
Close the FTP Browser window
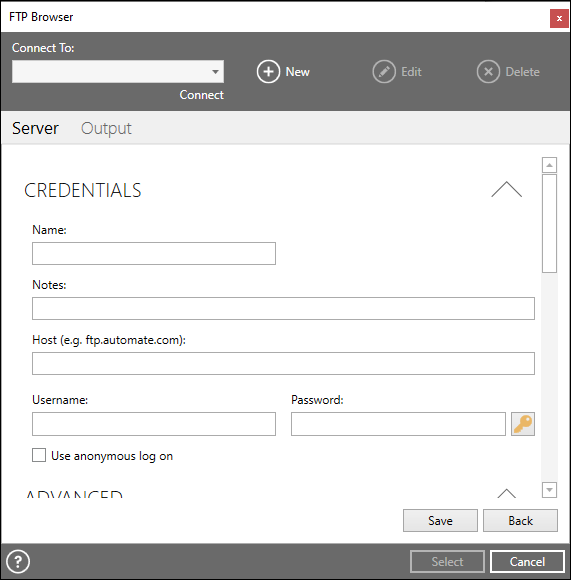tap(559, 18)
